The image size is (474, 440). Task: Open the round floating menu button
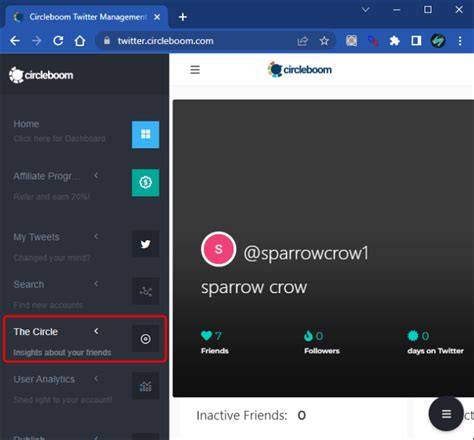(x=446, y=414)
